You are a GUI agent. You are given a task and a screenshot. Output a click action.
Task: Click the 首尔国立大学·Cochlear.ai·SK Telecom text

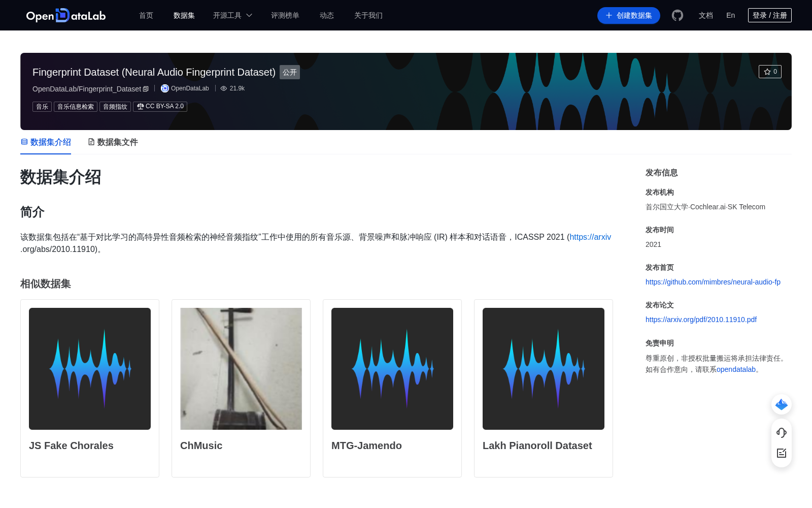(x=705, y=207)
